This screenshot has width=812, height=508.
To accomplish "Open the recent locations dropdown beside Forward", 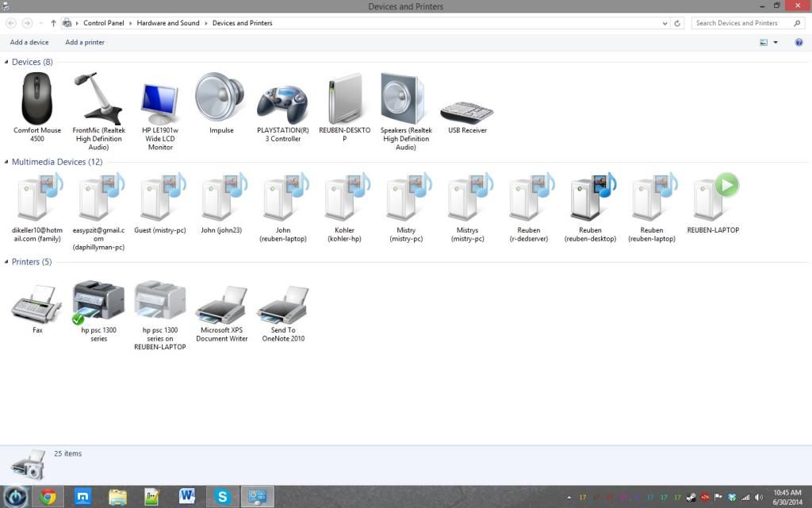I will 41,23.
